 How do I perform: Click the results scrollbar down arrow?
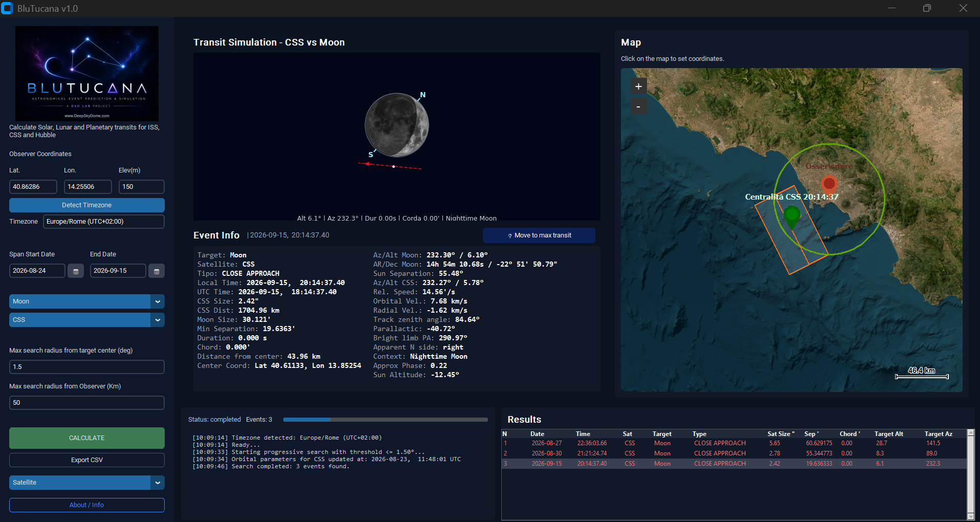pyautogui.click(x=971, y=517)
